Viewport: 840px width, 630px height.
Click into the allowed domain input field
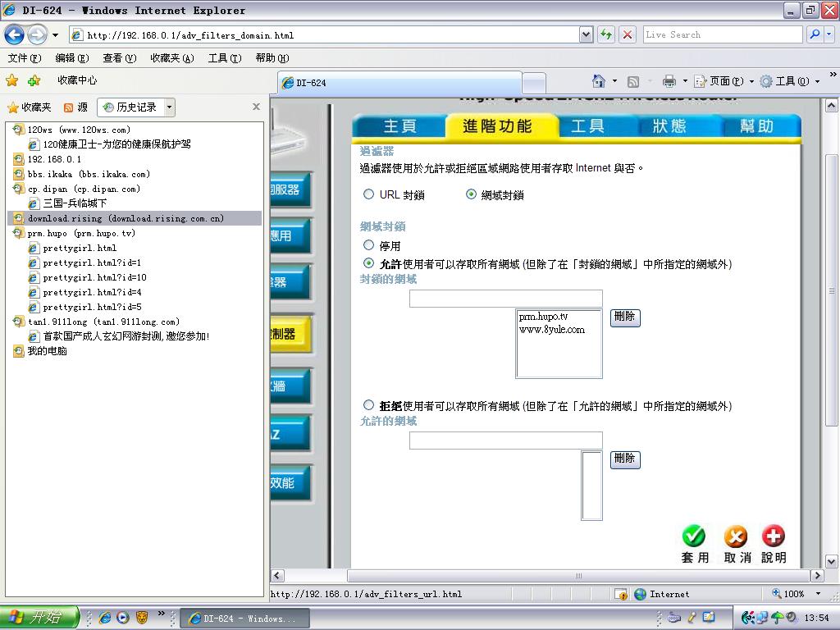(x=505, y=441)
